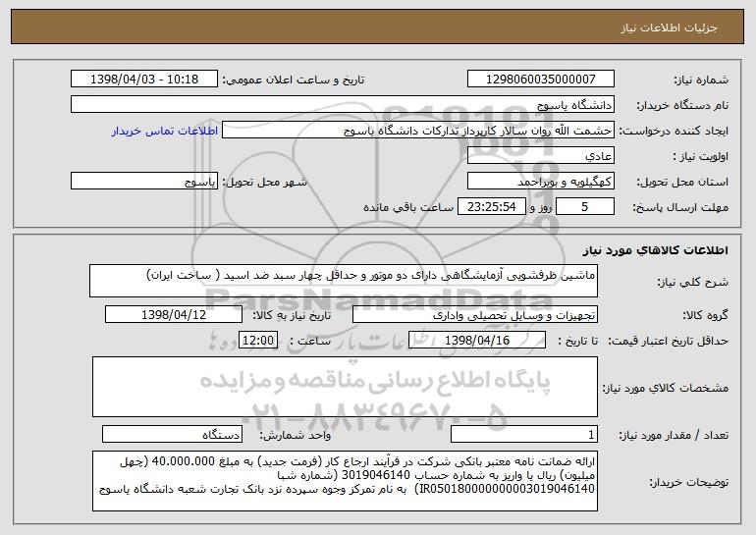Viewport: 756px width, 535px height.
Task: Click the need date field 1398/04/12
Action: point(174,315)
